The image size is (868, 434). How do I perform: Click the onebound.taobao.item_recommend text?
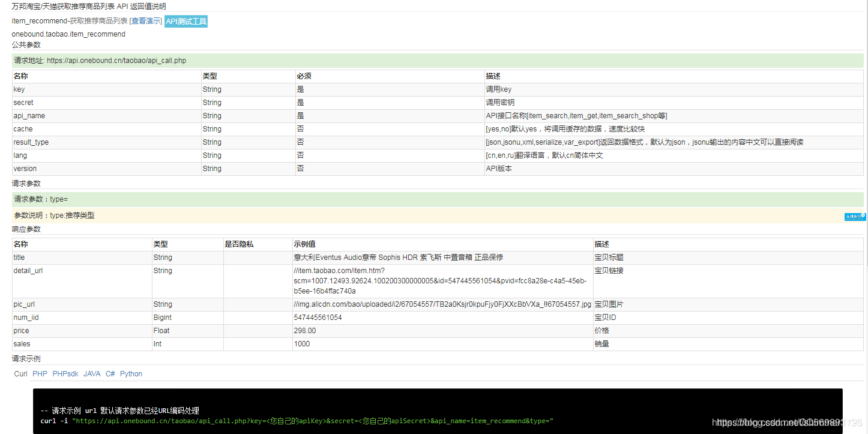pos(68,34)
